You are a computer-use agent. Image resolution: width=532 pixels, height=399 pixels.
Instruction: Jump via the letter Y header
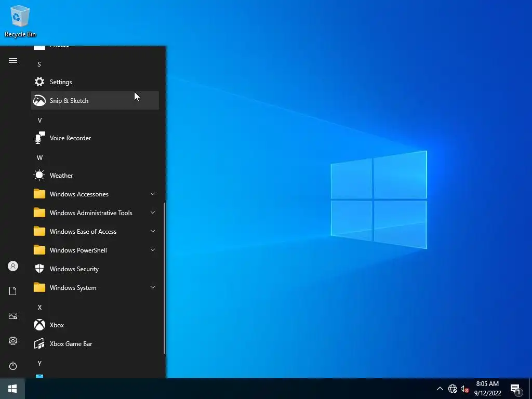click(39, 363)
